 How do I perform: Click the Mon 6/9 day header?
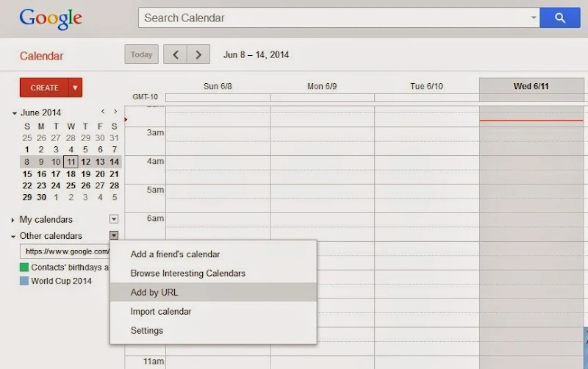322,86
